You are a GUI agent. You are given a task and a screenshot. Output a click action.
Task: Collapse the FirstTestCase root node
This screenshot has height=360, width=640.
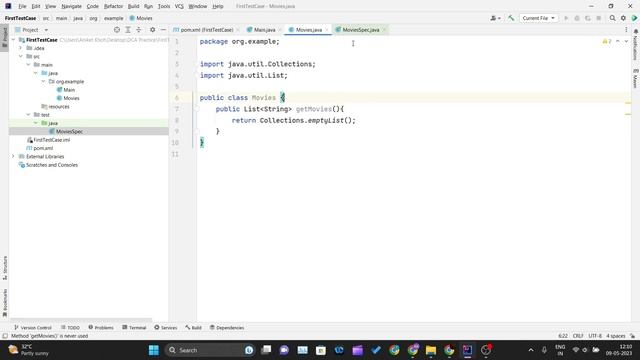pyautogui.click(x=14, y=40)
